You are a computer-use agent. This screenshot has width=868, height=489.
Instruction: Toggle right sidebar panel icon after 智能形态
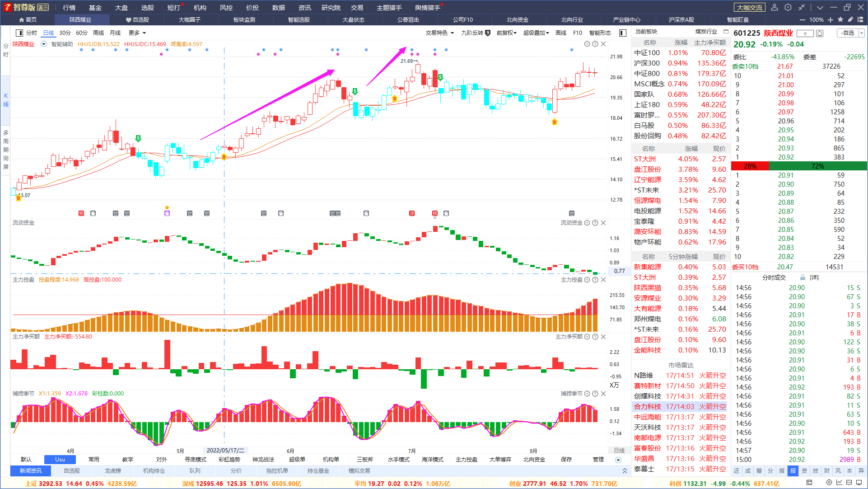[623, 33]
